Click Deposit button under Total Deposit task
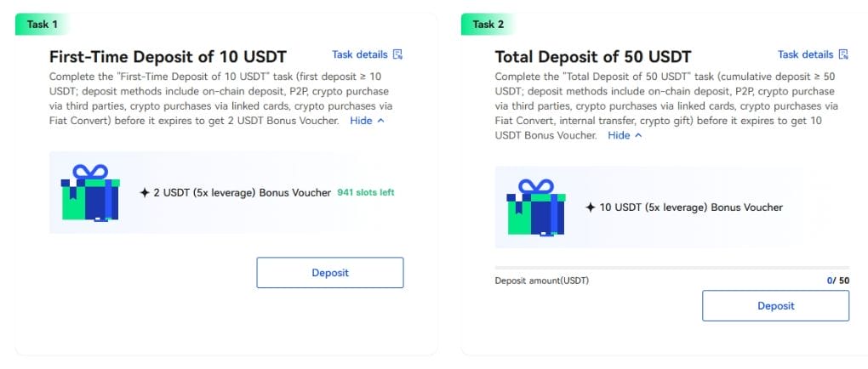The width and height of the screenshot is (868, 369). coord(775,306)
